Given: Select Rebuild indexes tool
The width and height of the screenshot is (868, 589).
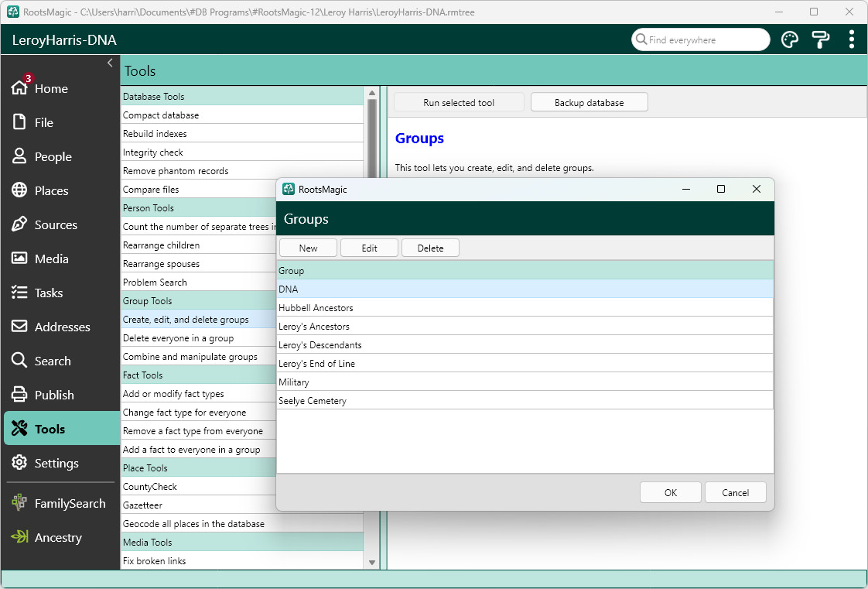Looking at the screenshot, I should [x=242, y=133].
